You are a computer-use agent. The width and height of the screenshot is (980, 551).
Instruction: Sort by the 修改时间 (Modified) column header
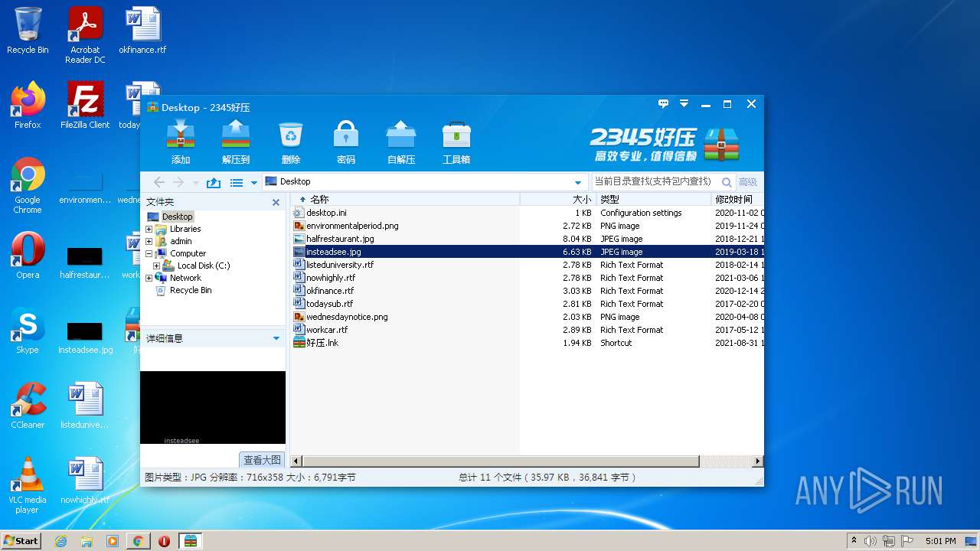tap(737, 199)
